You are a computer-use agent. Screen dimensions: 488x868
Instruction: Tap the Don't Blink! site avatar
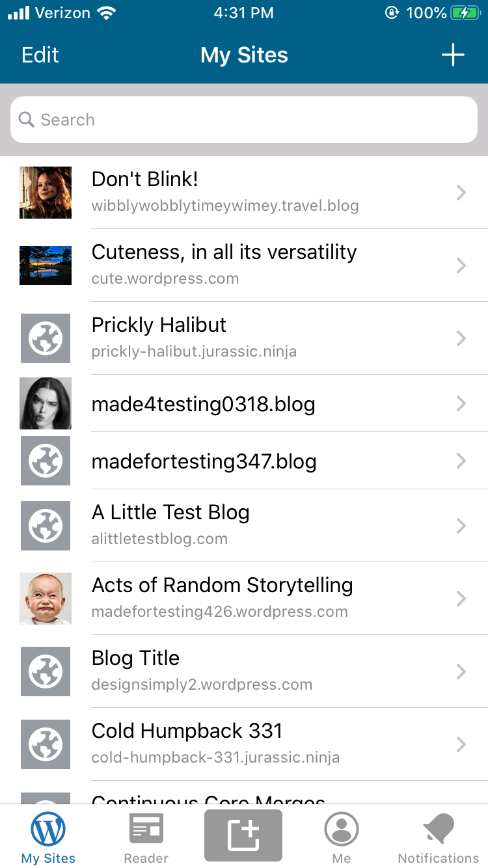tap(46, 193)
